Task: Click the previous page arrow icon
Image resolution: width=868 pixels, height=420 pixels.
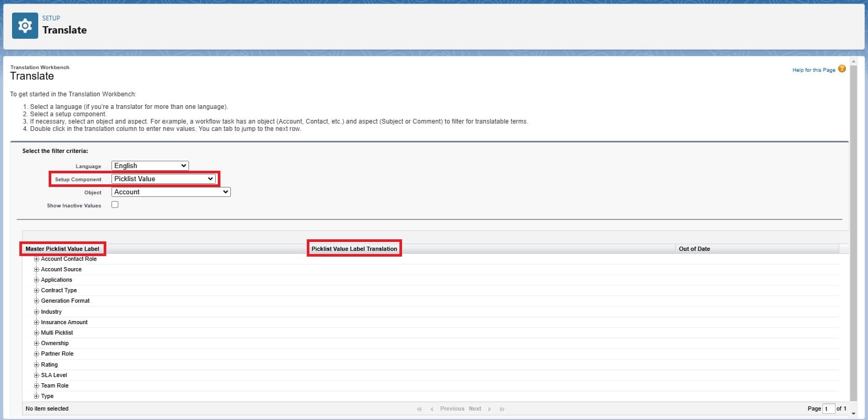Action: pyautogui.click(x=432, y=409)
